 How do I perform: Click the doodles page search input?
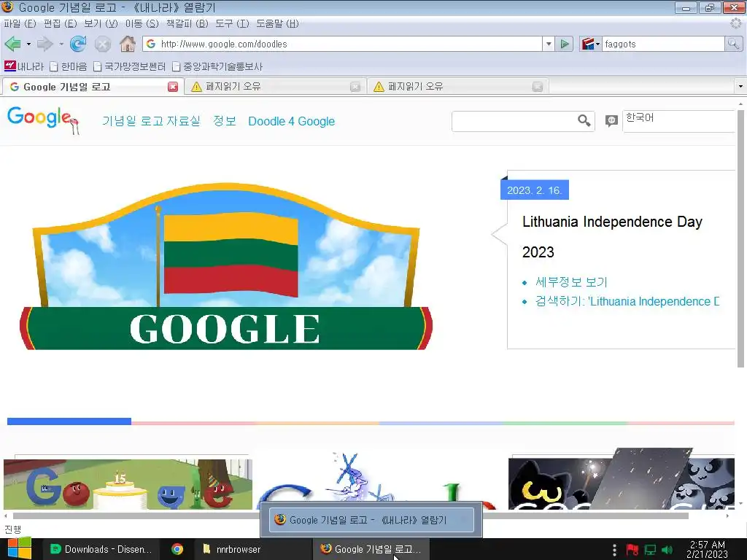click(x=514, y=121)
